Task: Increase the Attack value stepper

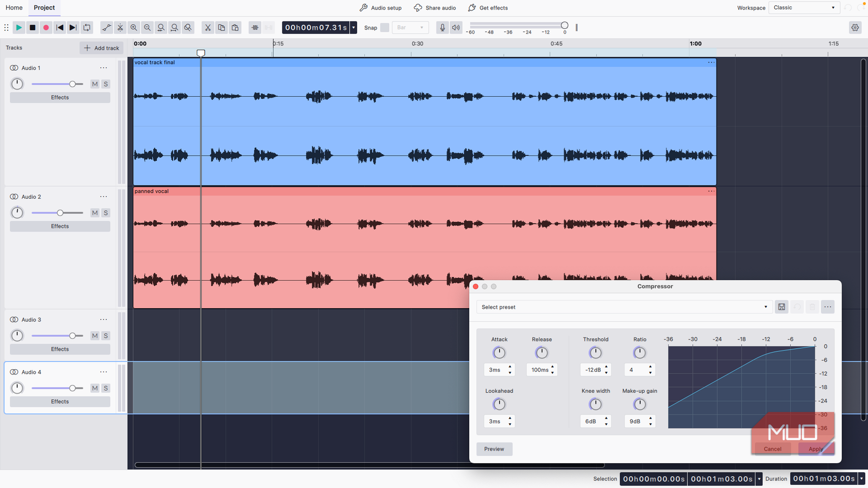Action: pos(510,367)
